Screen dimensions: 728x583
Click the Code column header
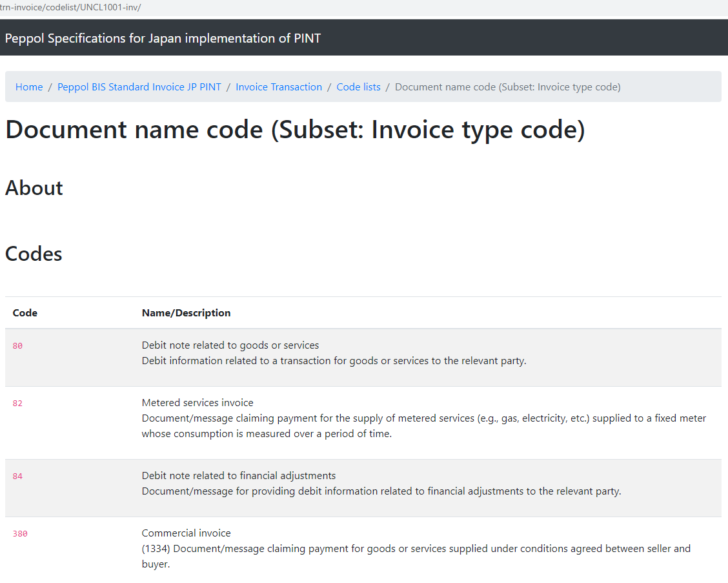pyautogui.click(x=25, y=313)
